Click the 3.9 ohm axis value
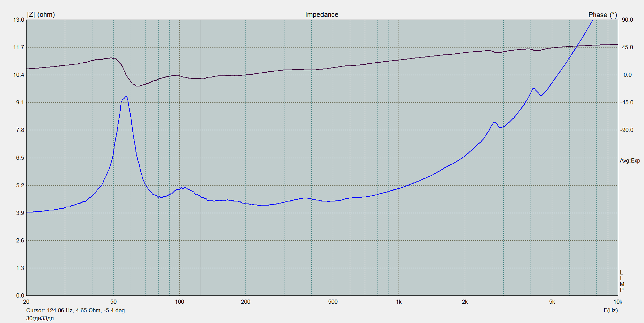644x323 pixels. 20,213
